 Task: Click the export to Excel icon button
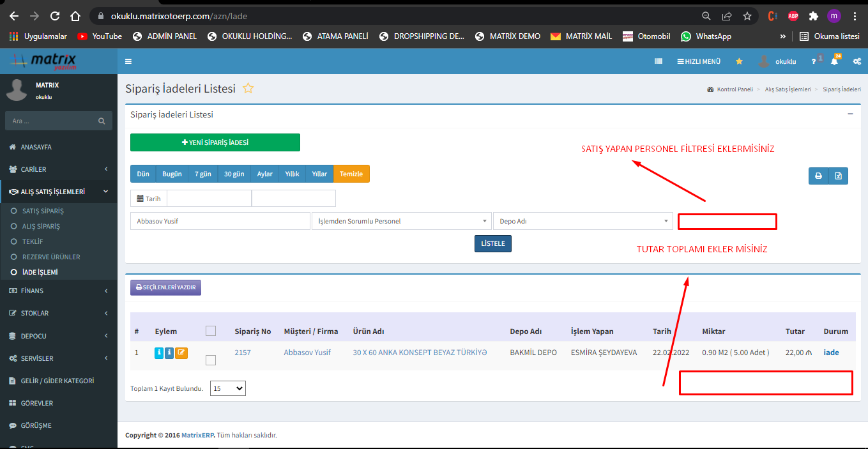(838, 176)
